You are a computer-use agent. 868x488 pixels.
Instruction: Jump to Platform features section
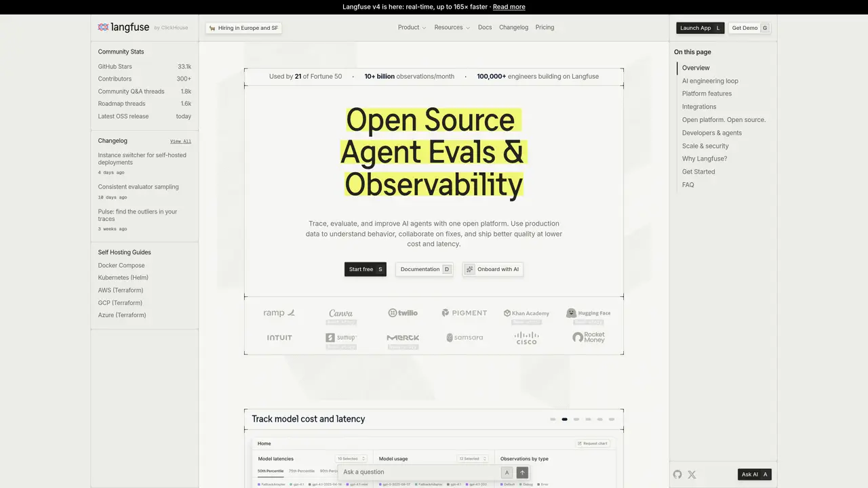click(707, 94)
